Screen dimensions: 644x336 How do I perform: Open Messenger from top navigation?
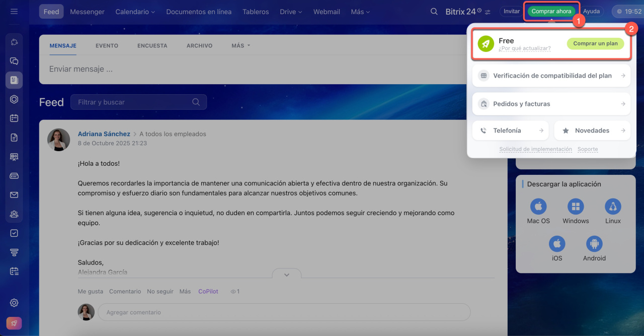coord(87,12)
